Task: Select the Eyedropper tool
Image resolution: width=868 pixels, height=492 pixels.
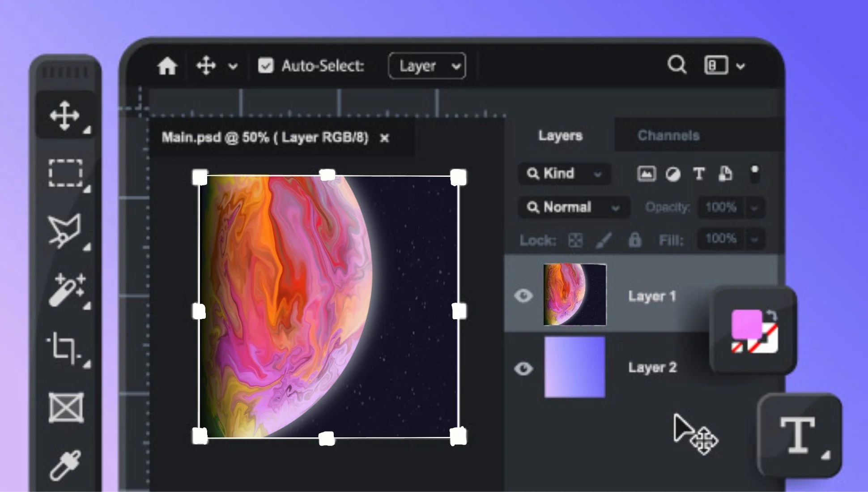Action: tap(65, 465)
